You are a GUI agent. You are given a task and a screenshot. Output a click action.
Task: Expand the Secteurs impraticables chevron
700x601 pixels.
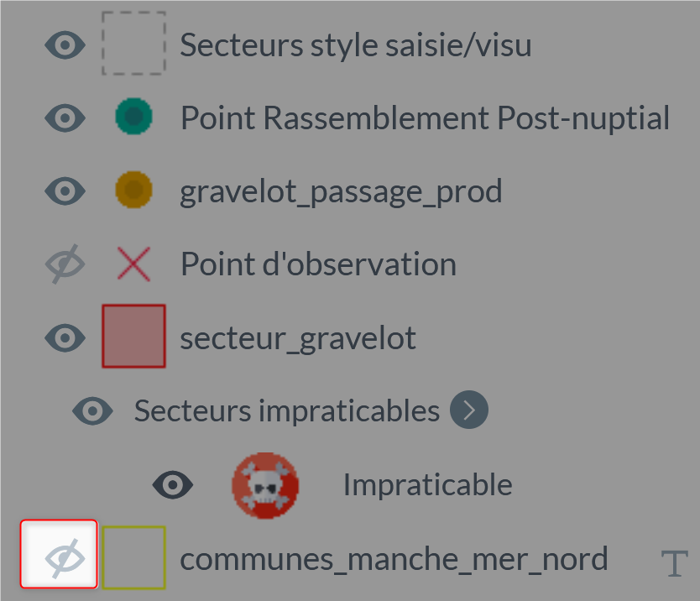469,410
